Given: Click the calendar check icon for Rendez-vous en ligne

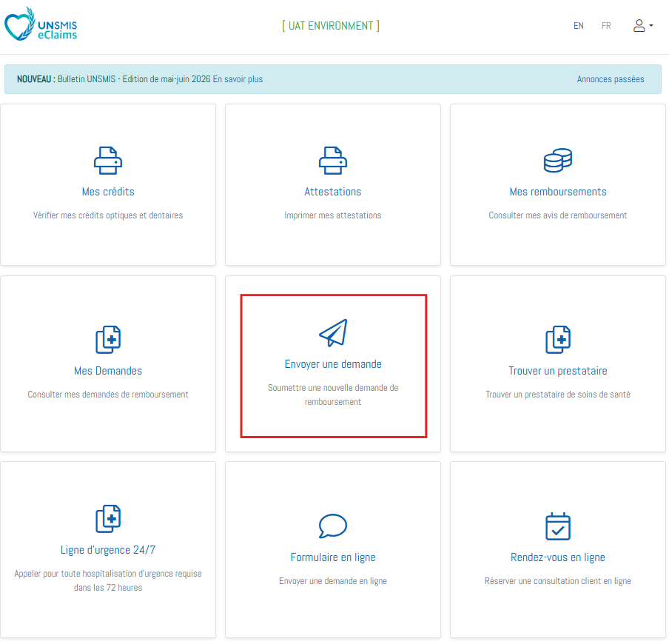Looking at the screenshot, I should click(x=558, y=526).
